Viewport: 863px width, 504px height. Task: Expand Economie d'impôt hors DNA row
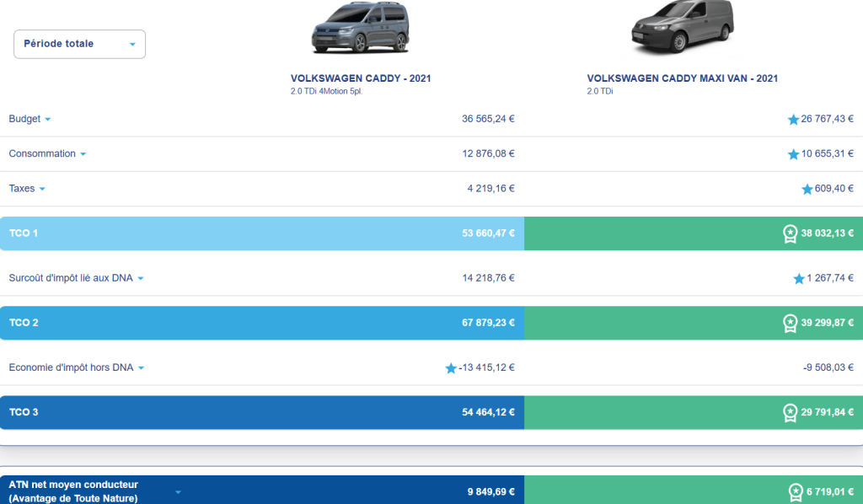(x=141, y=368)
